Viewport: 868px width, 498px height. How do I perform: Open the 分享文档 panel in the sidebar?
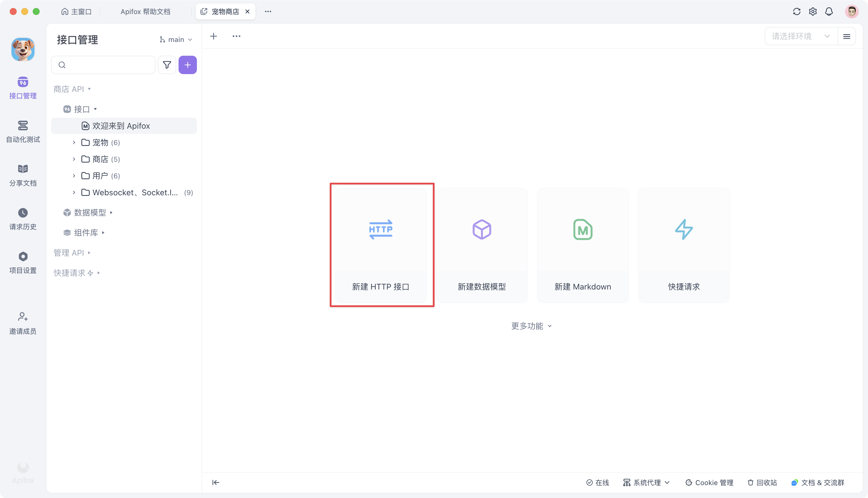(x=23, y=175)
